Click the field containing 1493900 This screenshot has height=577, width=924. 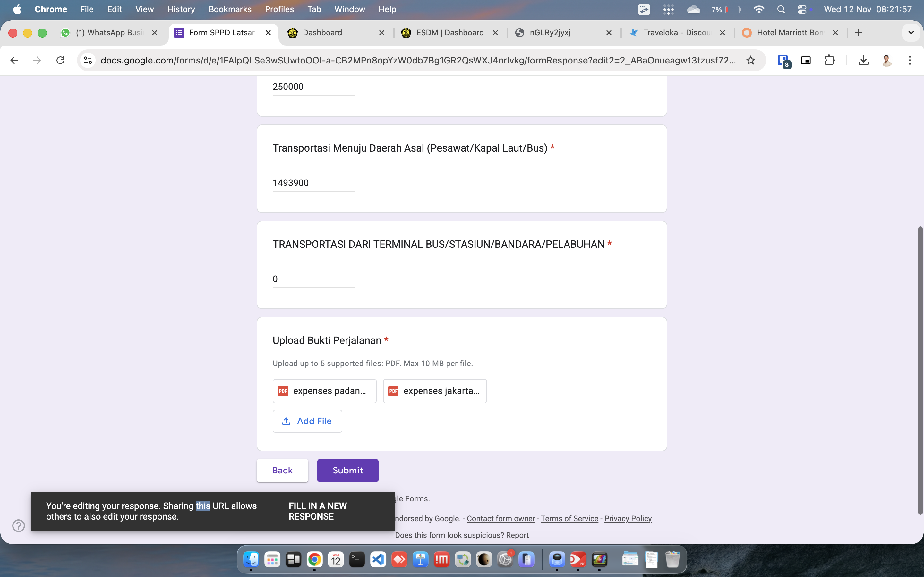(x=313, y=183)
